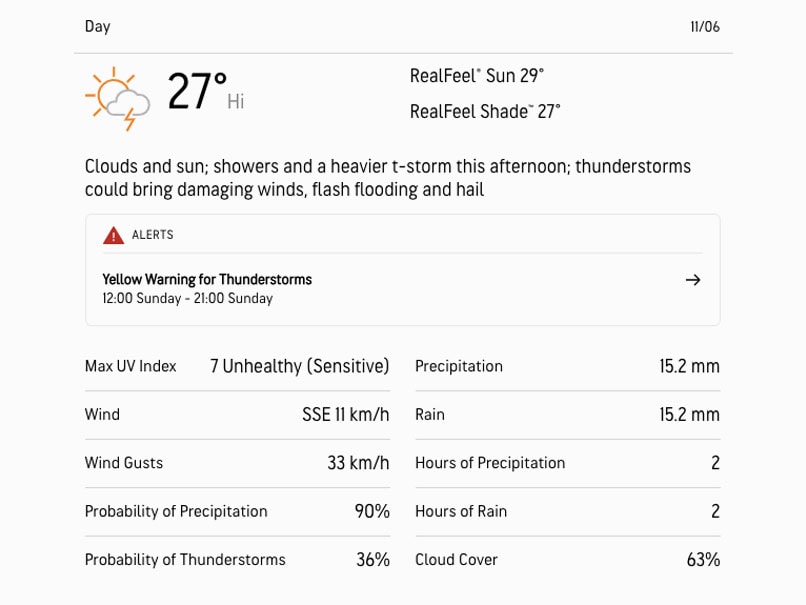Open alert details with the right arrow
806x605 pixels.
point(693,280)
